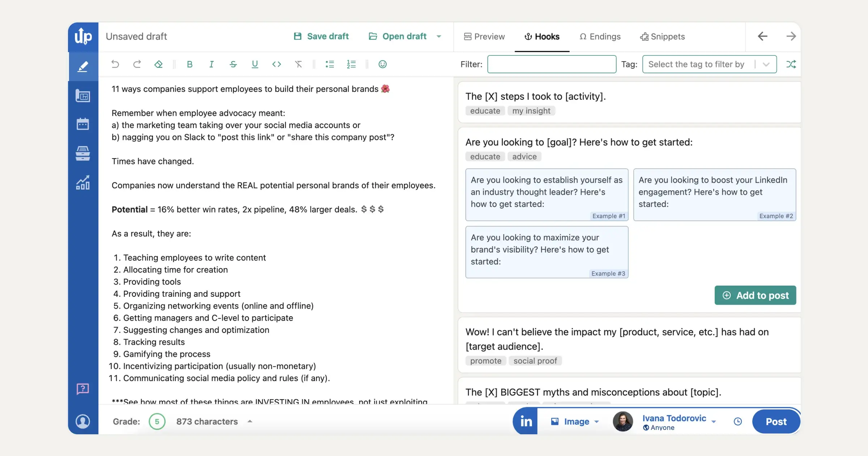
Task: Insert an emoji with the smiley icon
Action: (x=382, y=64)
